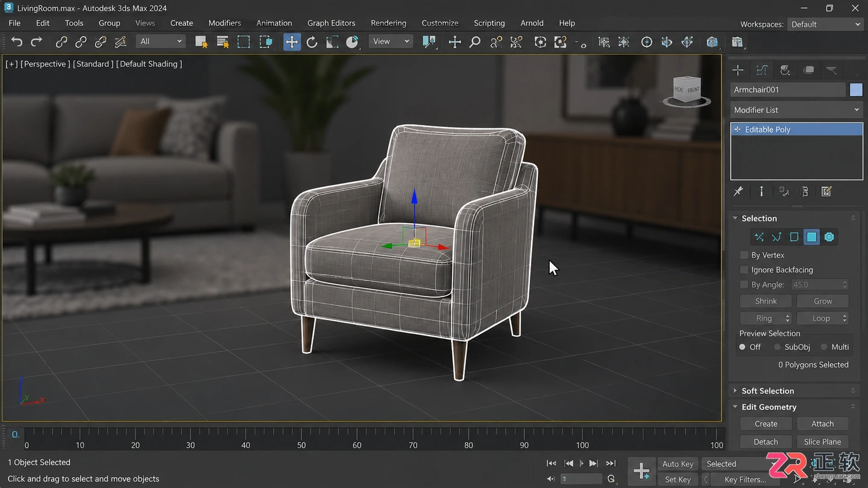Open the Arnold menu

click(x=532, y=23)
